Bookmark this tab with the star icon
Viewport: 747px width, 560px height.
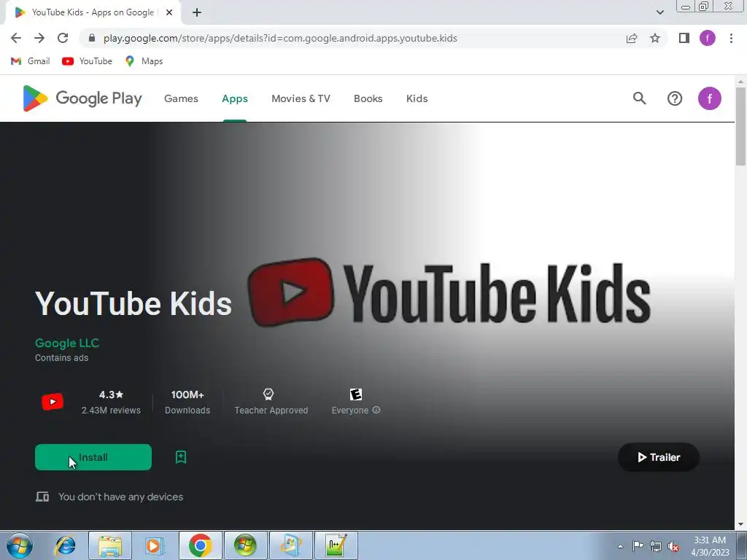(655, 38)
